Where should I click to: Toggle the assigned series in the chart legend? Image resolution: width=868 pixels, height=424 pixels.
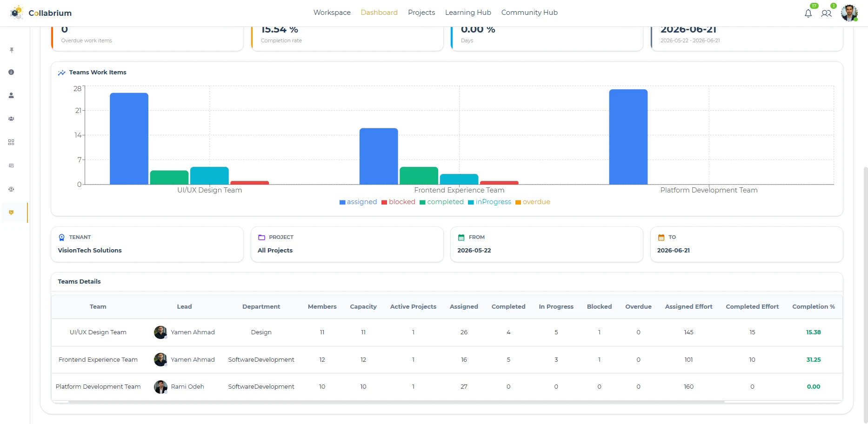[x=358, y=202]
